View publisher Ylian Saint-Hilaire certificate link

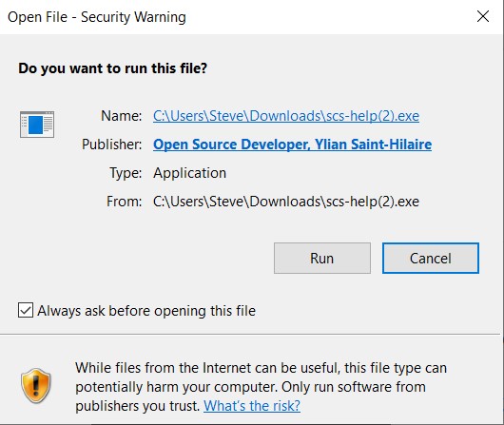click(292, 145)
